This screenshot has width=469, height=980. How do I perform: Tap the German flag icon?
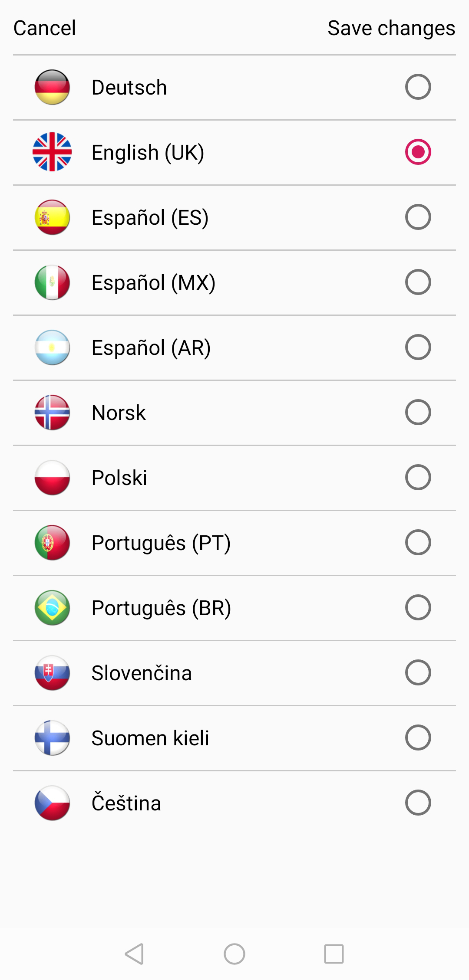(x=52, y=87)
